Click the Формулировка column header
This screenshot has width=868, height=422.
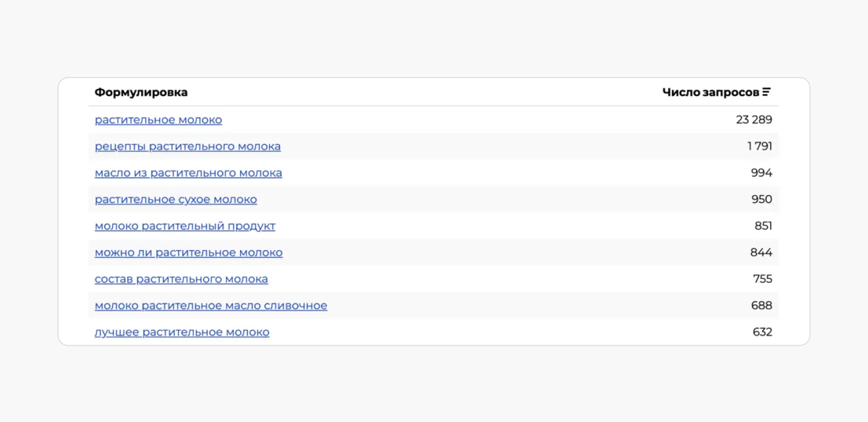point(141,92)
